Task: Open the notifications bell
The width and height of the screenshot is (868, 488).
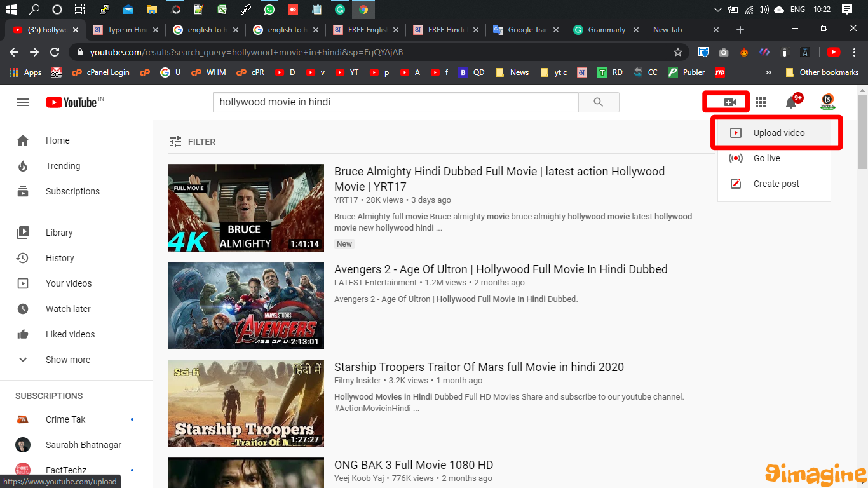Action: click(791, 102)
